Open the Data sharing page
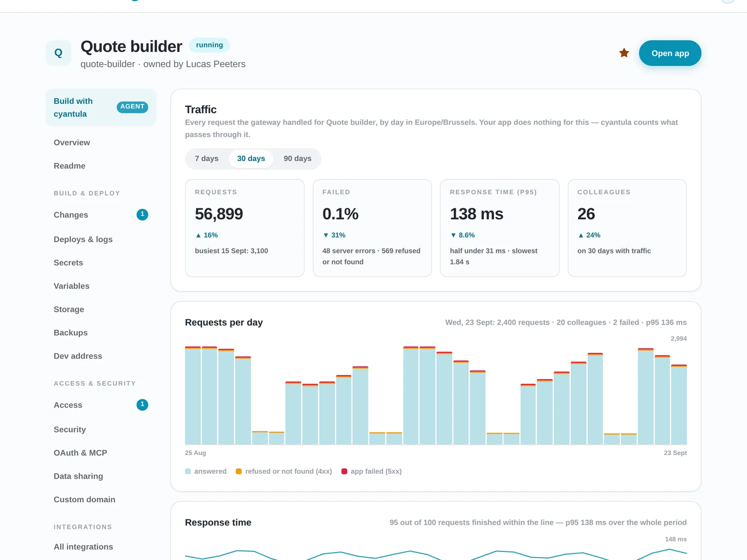Image resolution: width=747 pixels, height=560 pixels. click(101, 476)
